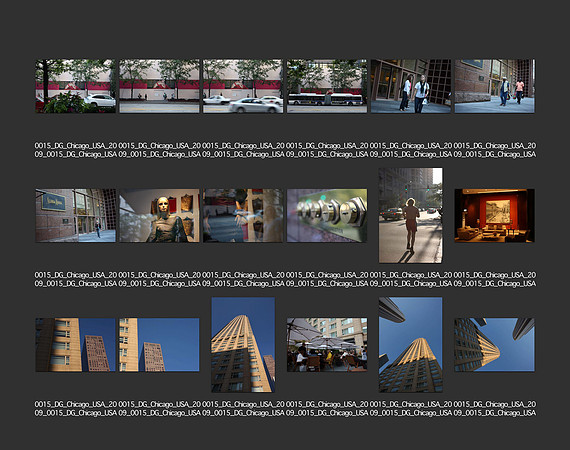Open thumbnail showing the city bus
The width and height of the screenshot is (570, 450).
327,86
